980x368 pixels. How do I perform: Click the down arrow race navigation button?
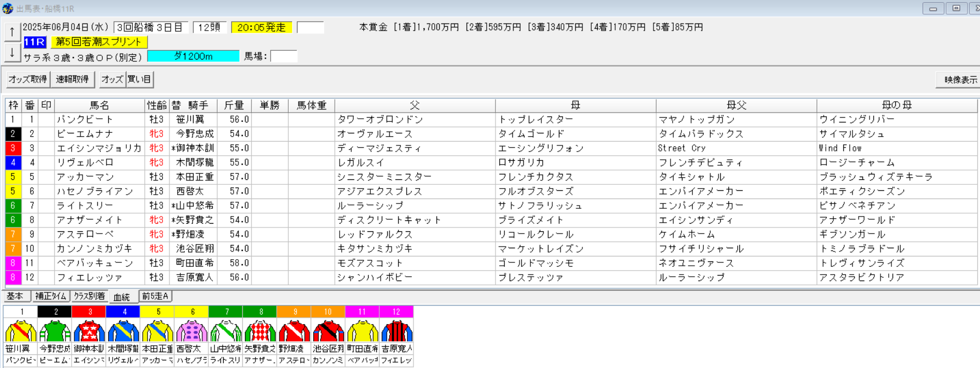coord(12,52)
